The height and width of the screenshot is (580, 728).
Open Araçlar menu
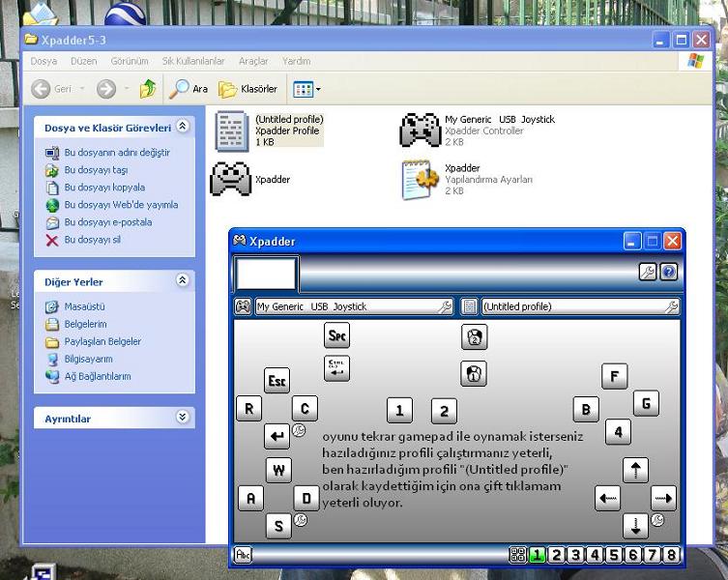(x=253, y=61)
